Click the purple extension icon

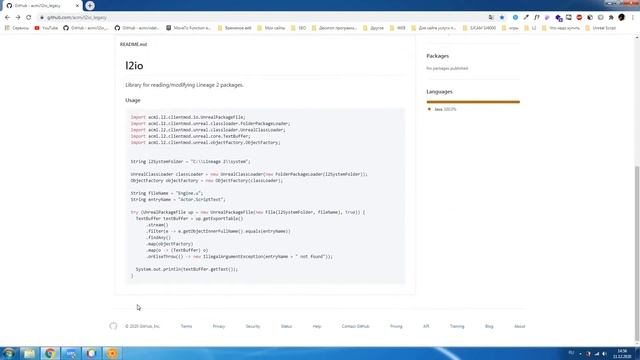(547, 18)
